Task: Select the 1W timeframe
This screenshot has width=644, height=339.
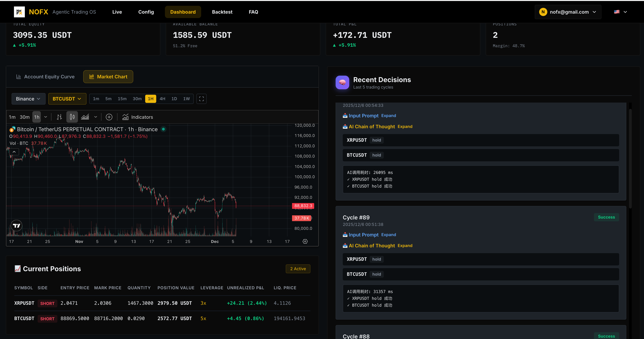Action: [x=186, y=99]
